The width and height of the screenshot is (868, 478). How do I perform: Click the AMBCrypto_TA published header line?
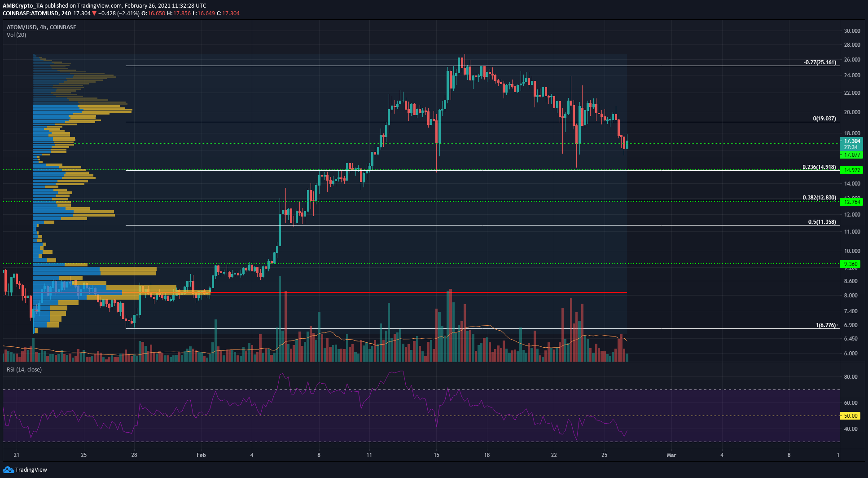105,6
